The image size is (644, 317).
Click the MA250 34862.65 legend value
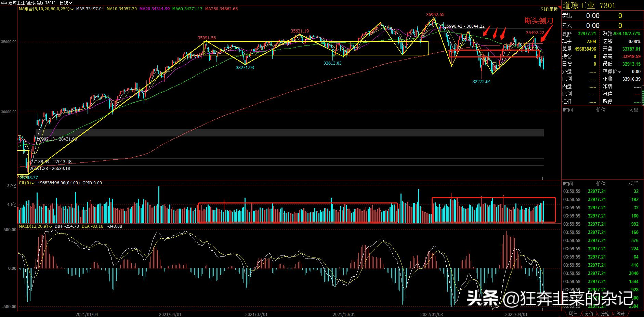pos(221,9)
